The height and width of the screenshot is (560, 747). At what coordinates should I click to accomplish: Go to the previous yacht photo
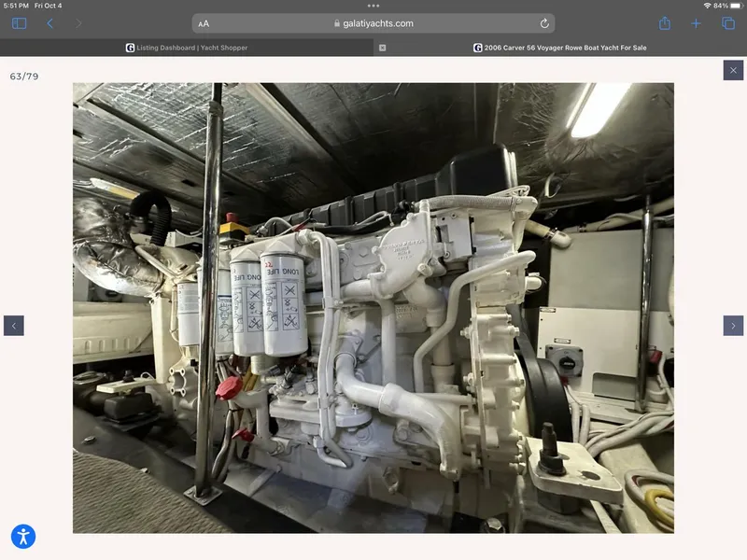(14, 325)
